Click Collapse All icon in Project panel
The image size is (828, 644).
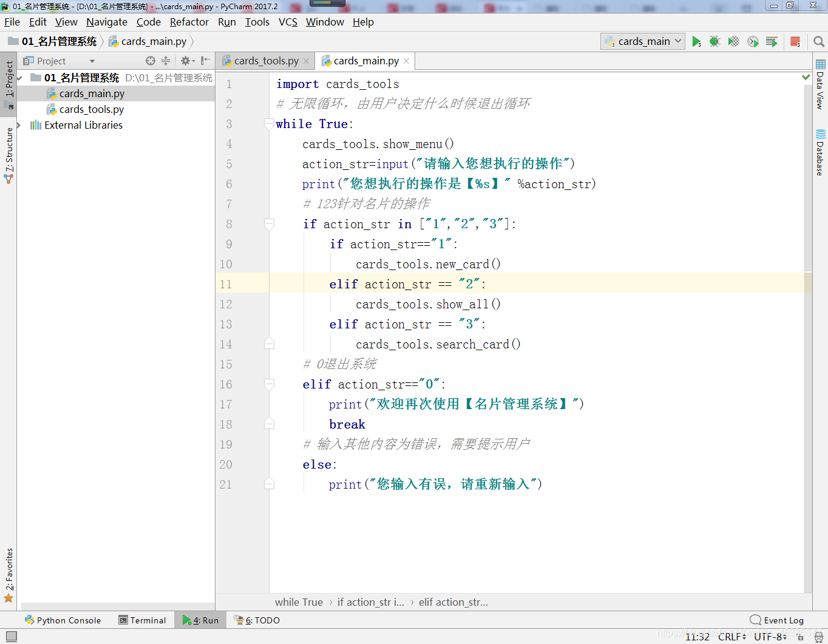tap(166, 61)
